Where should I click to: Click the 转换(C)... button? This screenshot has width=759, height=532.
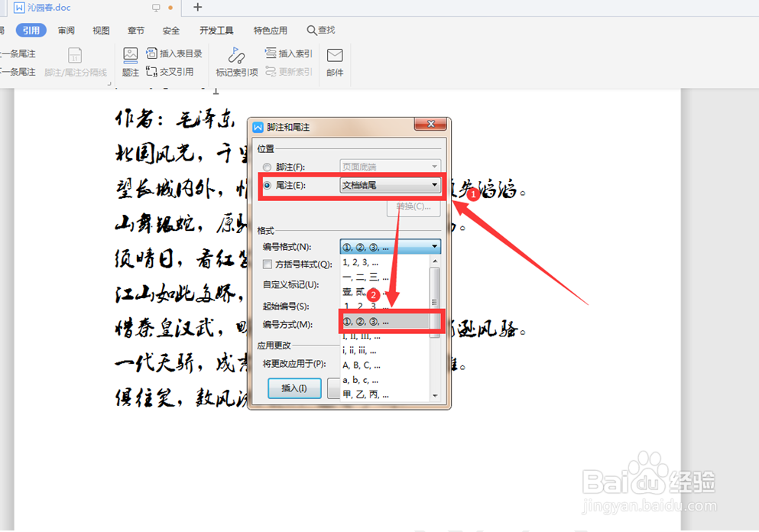click(x=414, y=206)
